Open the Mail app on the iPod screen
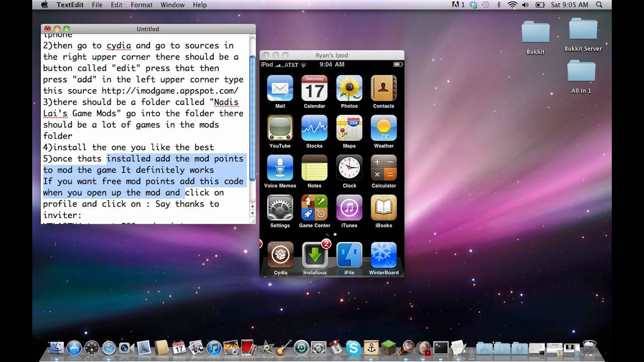The image size is (644, 362). tap(280, 88)
